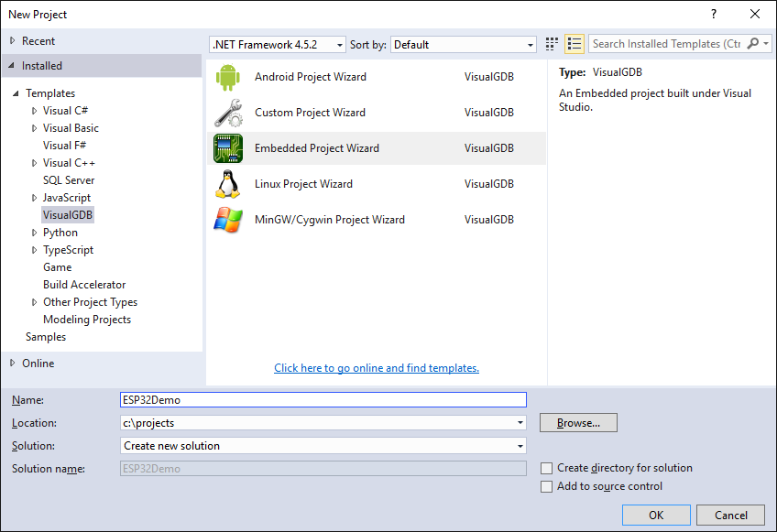Click the Name field containing ESP32Demo
This screenshot has width=777, height=532.
tap(323, 400)
